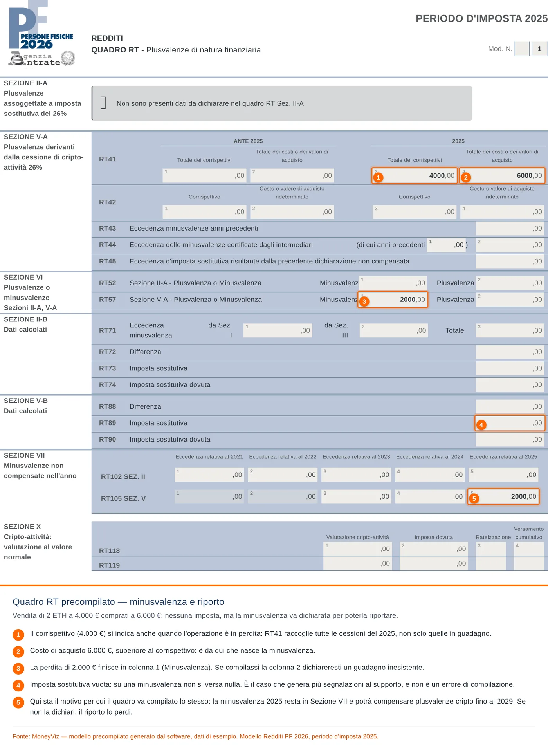The image size is (548, 756).
Task: Select the Mod. N. box containing 1
Action: (x=539, y=49)
